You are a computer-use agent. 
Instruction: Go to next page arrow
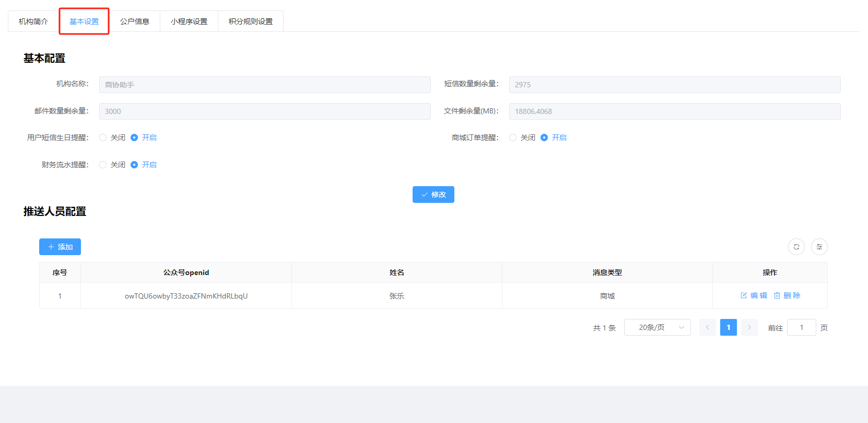click(x=749, y=327)
